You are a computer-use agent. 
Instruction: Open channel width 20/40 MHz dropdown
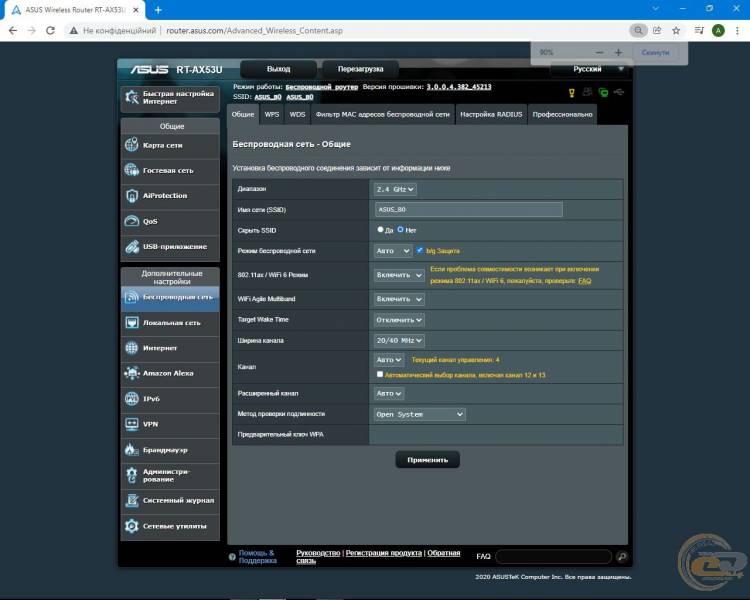[399, 341]
